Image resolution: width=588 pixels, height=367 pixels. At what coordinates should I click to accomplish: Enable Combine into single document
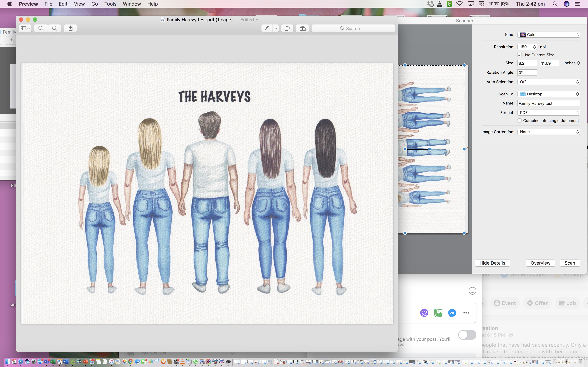(x=519, y=121)
